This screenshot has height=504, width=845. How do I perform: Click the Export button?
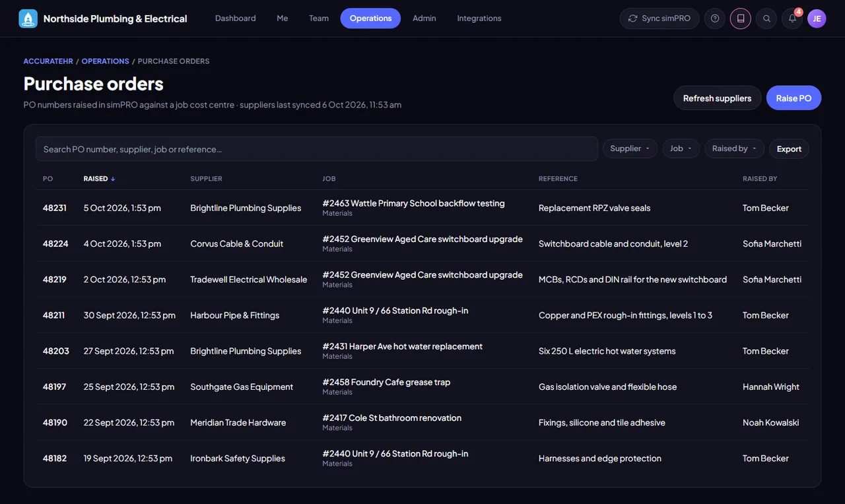789,148
